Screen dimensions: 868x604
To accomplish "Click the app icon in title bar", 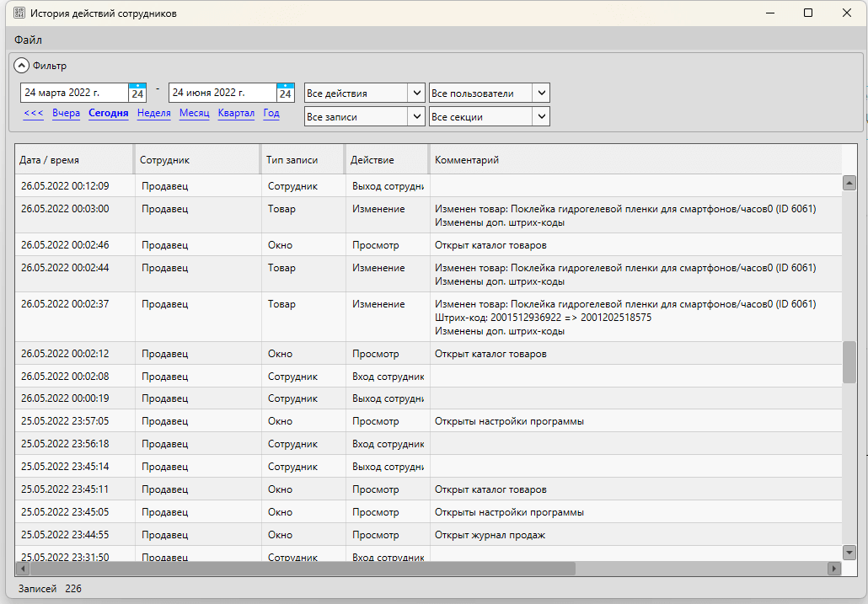I will pyautogui.click(x=19, y=13).
